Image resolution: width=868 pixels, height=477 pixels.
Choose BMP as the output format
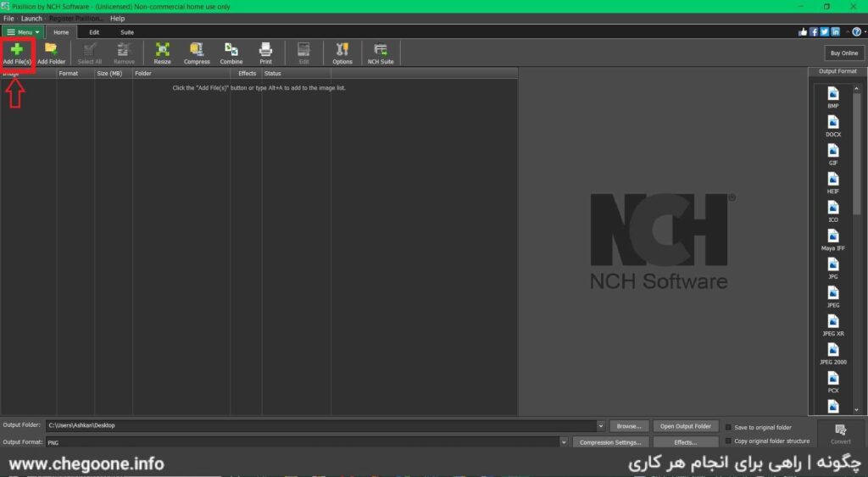click(832, 97)
